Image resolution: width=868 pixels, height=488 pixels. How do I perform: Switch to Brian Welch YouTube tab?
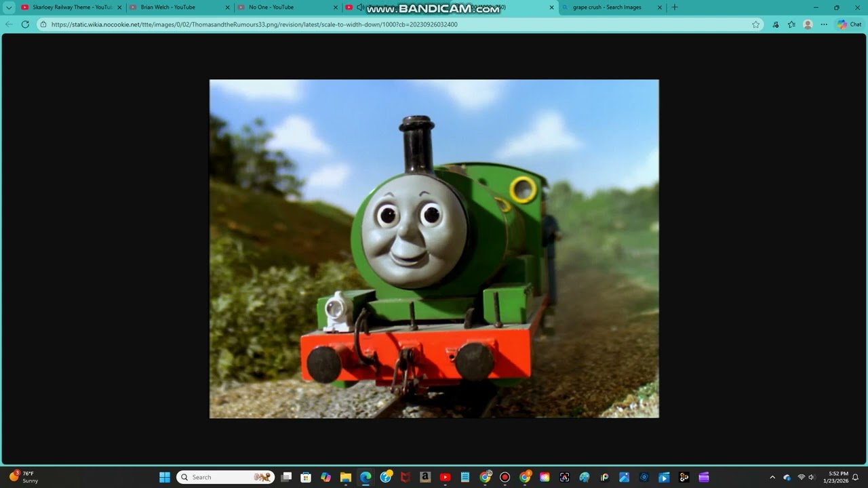(x=180, y=7)
